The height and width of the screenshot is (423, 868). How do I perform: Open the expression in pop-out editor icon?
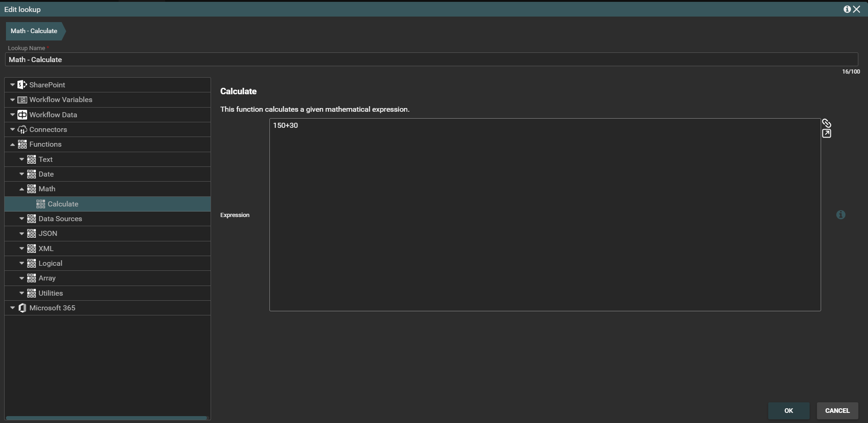(x=826, y=134)
